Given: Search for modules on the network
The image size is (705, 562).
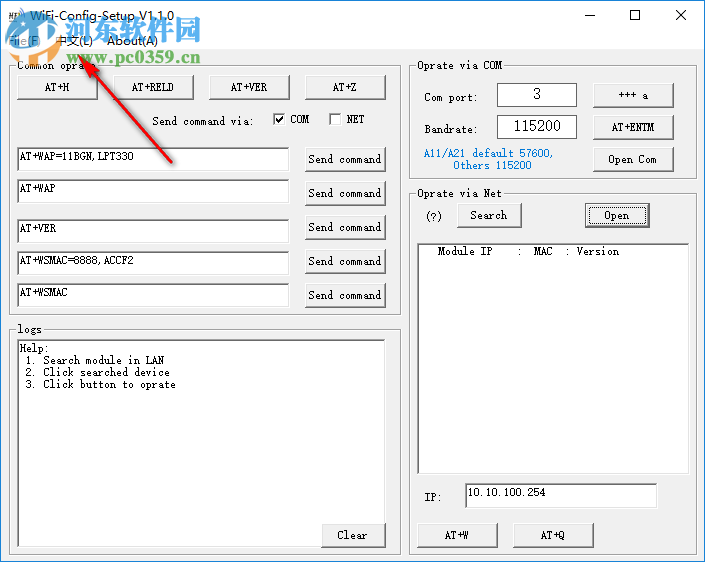Looking at the screenshot, I should click(489, 215).
